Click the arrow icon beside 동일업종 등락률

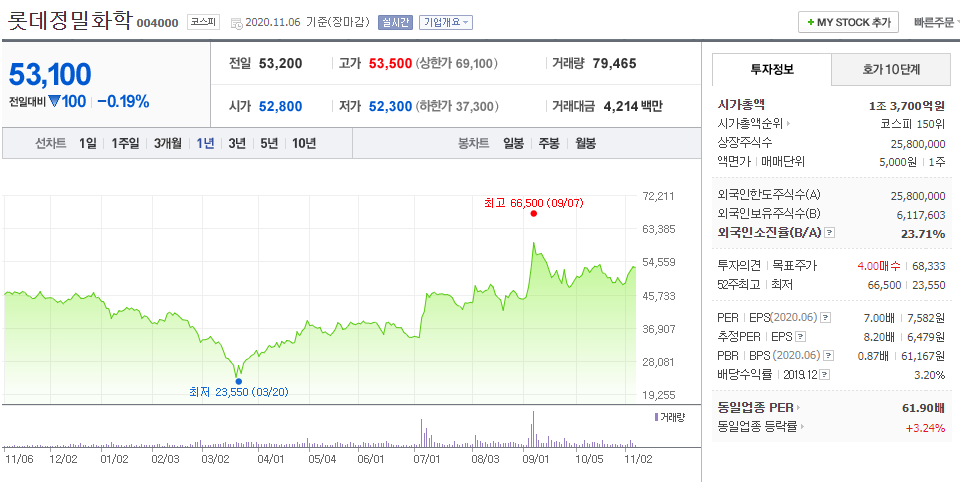point(803,426)
